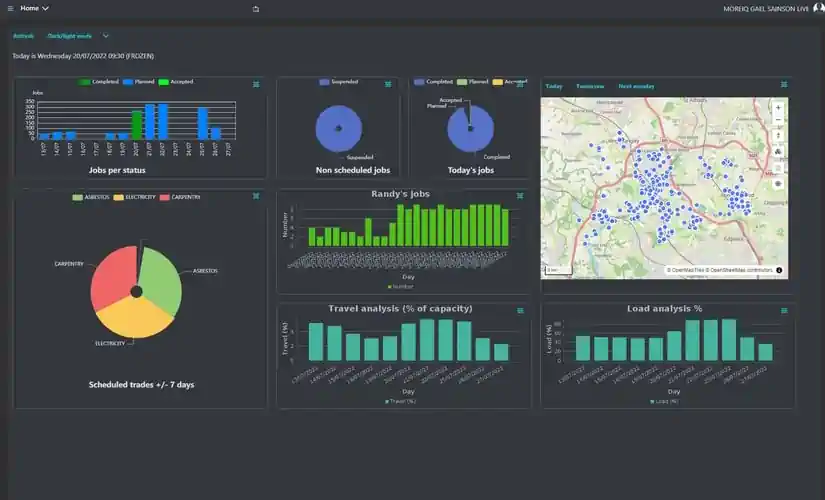Toggle Planned series in Jobs per status
This screenshot has height=500, width=825.
coord(138,82)
